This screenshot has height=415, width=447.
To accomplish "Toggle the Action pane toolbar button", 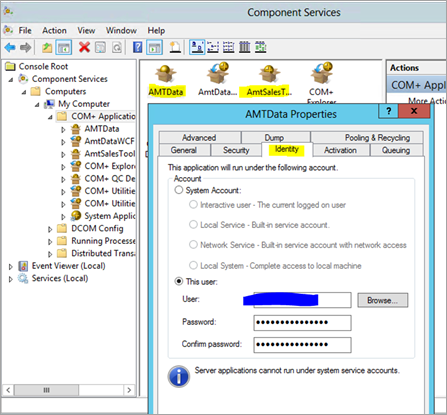I will pos(154,48).
